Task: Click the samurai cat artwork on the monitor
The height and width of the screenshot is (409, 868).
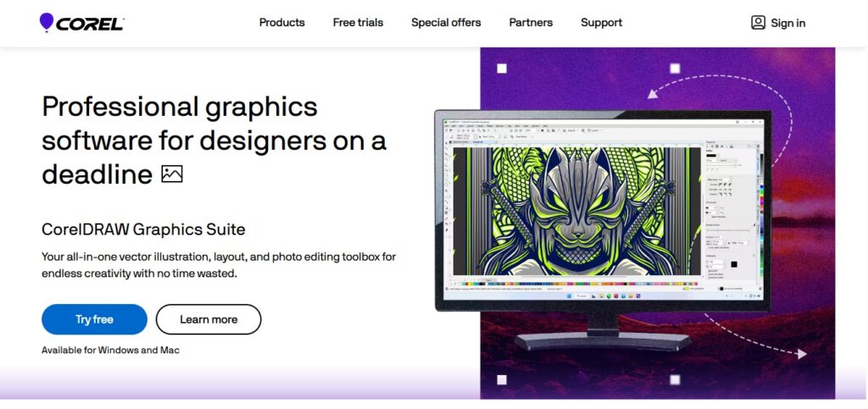Action: [576, 211]
